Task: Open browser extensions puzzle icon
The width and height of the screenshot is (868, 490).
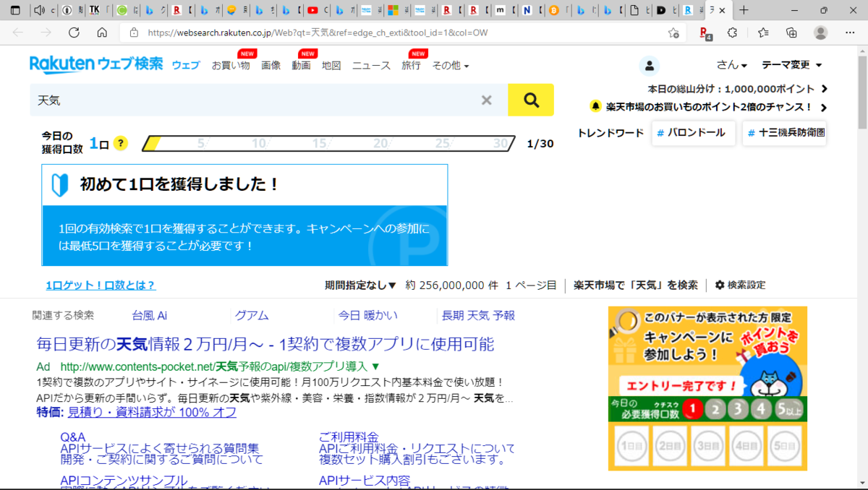Action: [x=732, y=33]
